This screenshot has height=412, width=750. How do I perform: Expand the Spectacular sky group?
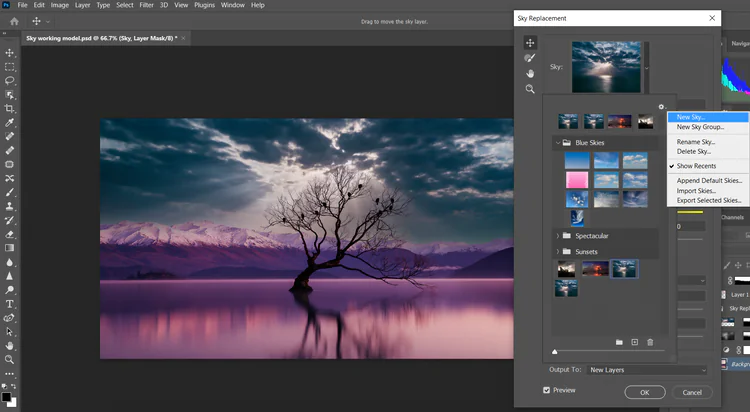point(557,236)
